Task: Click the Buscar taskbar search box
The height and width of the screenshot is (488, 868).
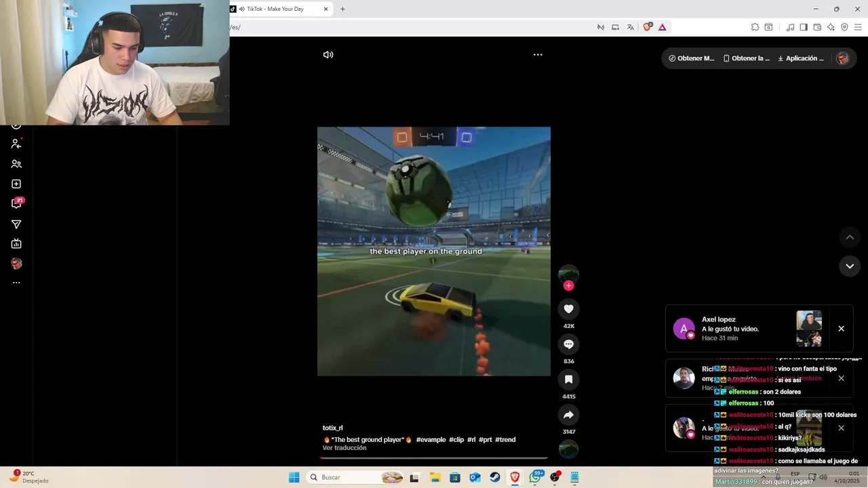Action: point(355,477)
